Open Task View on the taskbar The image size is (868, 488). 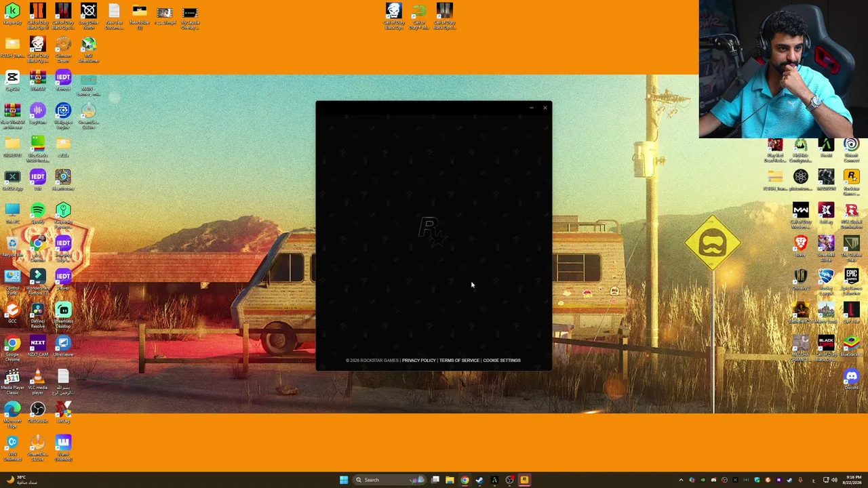tap(435, 480)
